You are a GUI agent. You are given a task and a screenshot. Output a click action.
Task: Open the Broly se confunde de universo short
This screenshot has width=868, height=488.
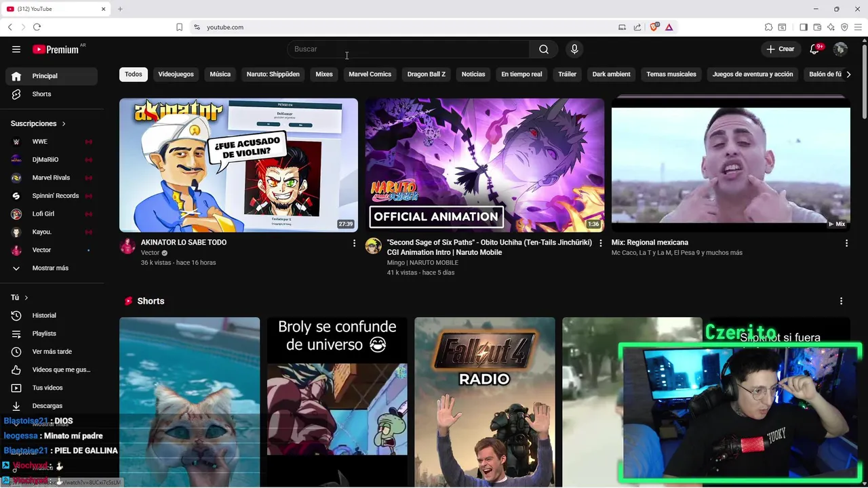click(337, 402)
